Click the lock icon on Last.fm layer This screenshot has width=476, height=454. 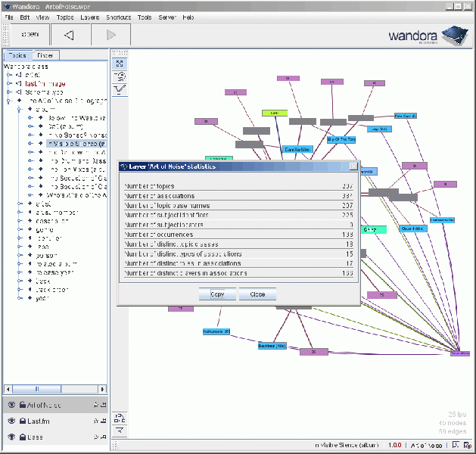pyautogui.click(x=23, y=421)
